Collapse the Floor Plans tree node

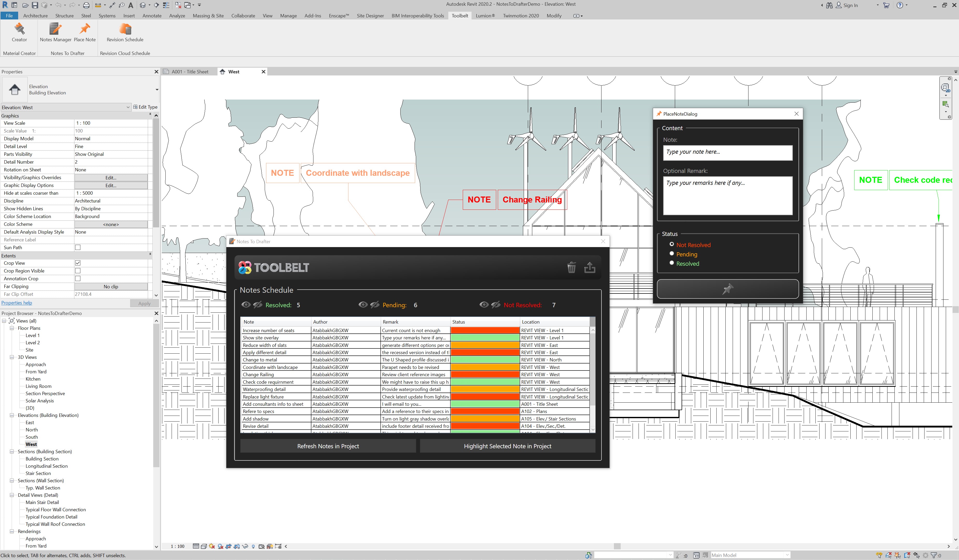(x=12, y=328)
